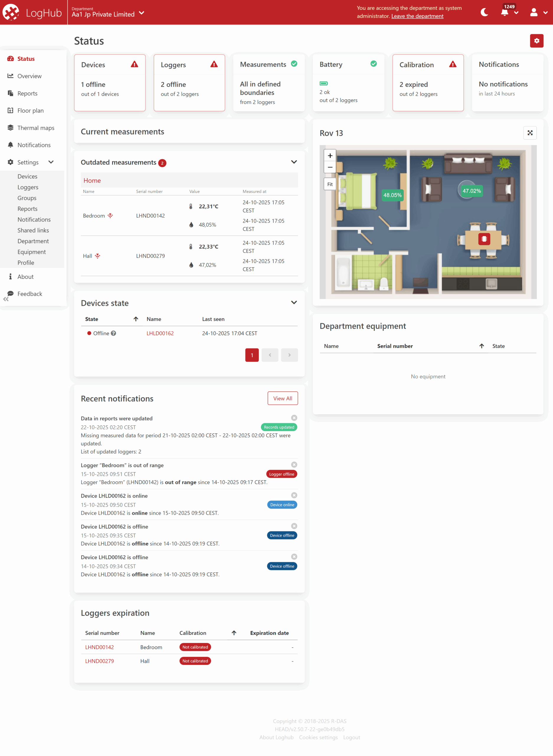
Task: Click the 48.05% humidity badge on map
Action: pos(392,195)
